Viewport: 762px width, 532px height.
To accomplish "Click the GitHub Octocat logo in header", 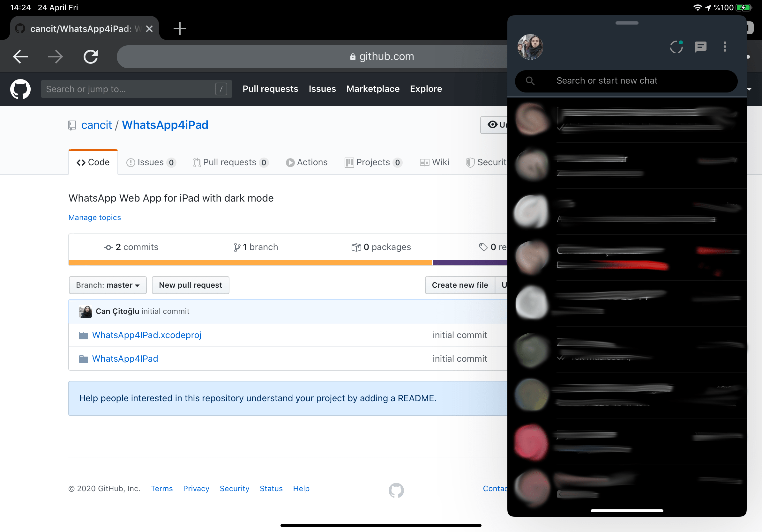I will 20,89.
